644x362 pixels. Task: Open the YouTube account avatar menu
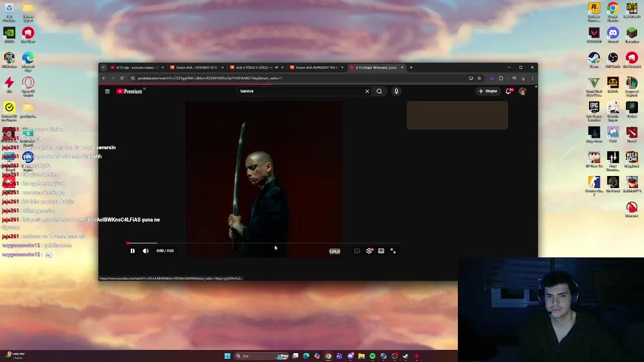coord(522,91)
